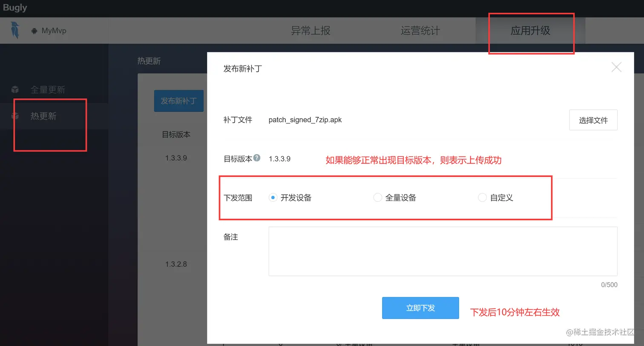
Task: Click the 目标版本 column header
Action: (176, 134)
